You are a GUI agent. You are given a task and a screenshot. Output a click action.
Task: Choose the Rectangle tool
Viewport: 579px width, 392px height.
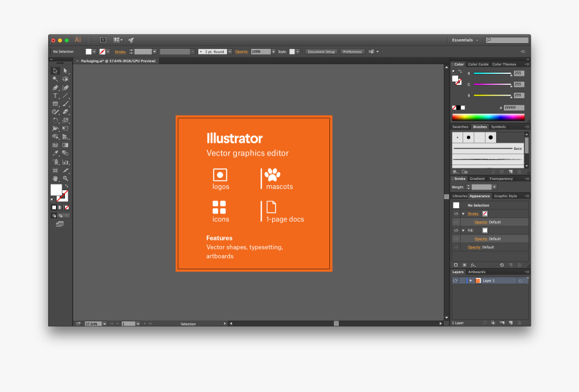55,103
